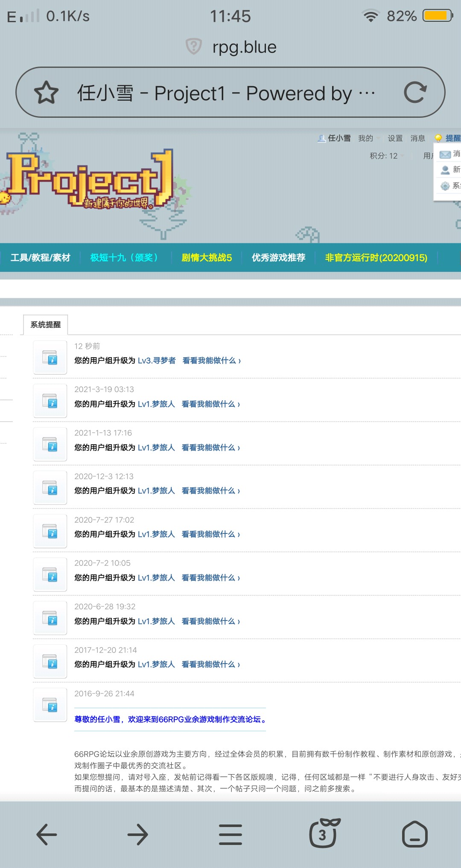Click the notification icon dated 2021-3-19 03:13
Screen dimensions: 461x868
point(50,401)
